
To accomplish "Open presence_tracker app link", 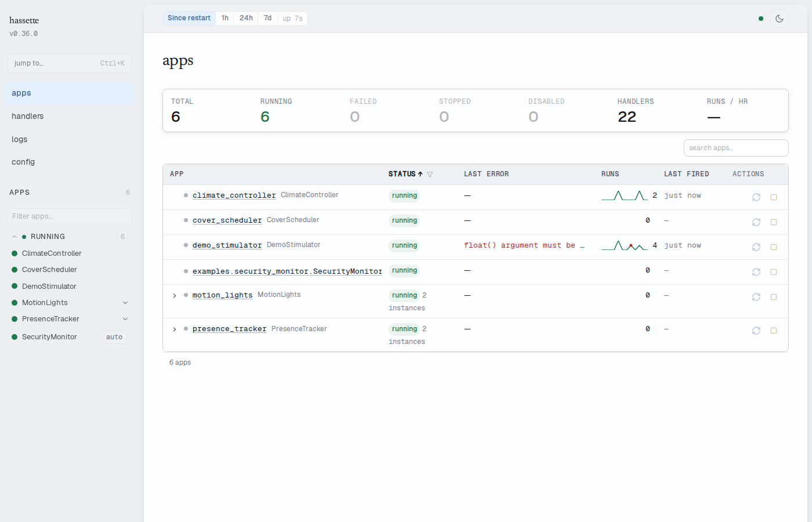I will click(230, 329).
